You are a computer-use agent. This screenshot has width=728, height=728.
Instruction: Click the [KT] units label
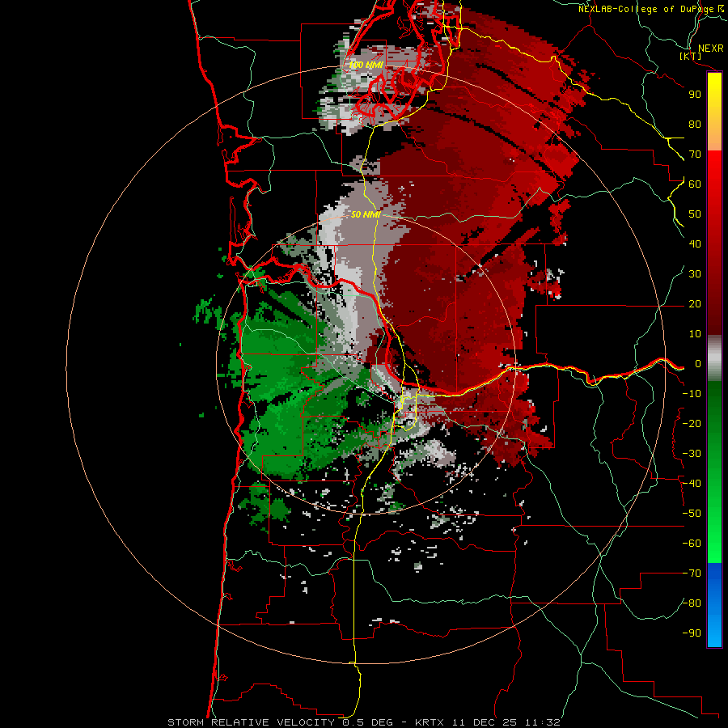coord(691,56)
